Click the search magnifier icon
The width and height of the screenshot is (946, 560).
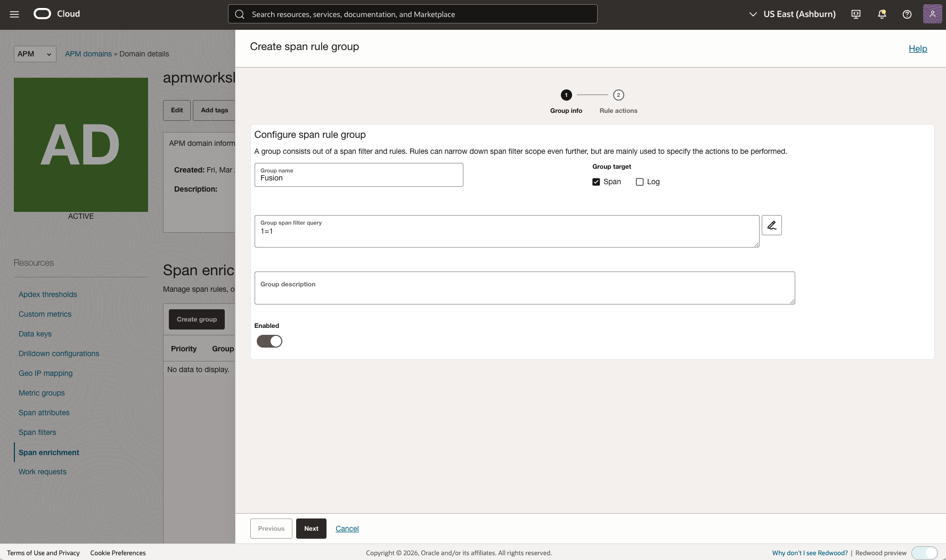coord(239,14)
